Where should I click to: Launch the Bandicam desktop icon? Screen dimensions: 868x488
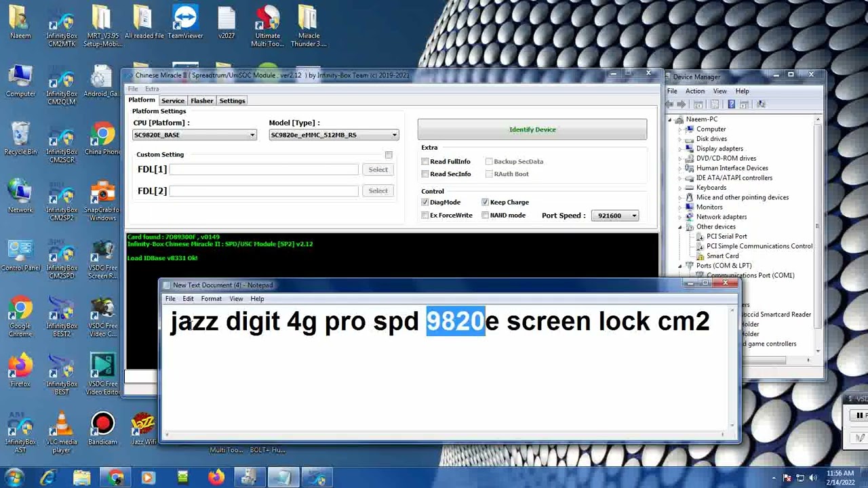[102, 430]
